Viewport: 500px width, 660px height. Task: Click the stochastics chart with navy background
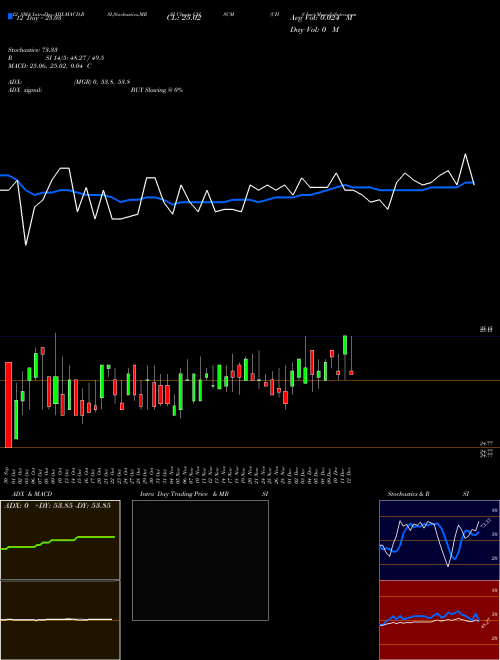[439, 540]
